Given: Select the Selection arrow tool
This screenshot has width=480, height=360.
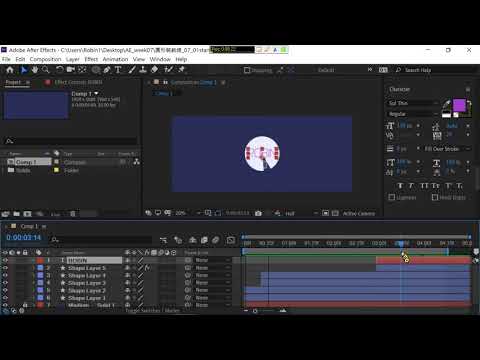Looking at the screenshot, I should tap(24, 70).
